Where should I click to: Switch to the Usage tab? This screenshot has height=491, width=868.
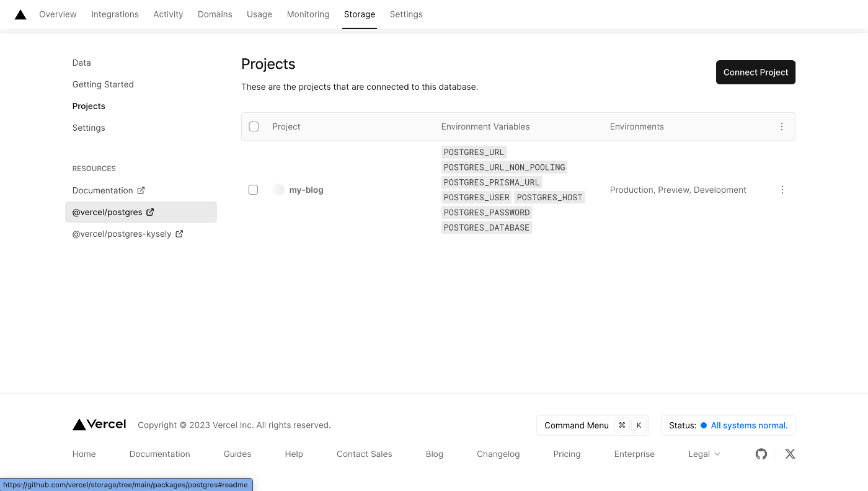pos(259,14)
